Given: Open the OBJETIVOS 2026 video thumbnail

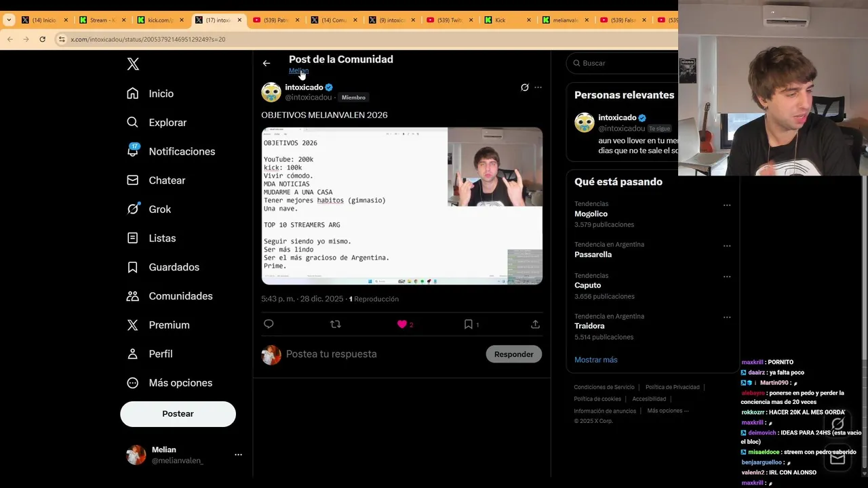Looking at the screenshot, I should [x=402, y=206].
